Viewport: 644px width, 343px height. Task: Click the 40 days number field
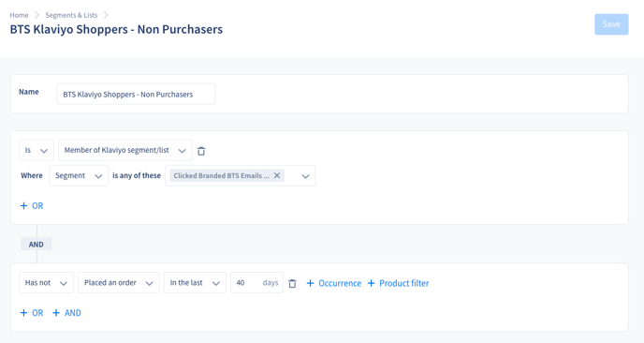pyautogui.click(x=256, y=283)
